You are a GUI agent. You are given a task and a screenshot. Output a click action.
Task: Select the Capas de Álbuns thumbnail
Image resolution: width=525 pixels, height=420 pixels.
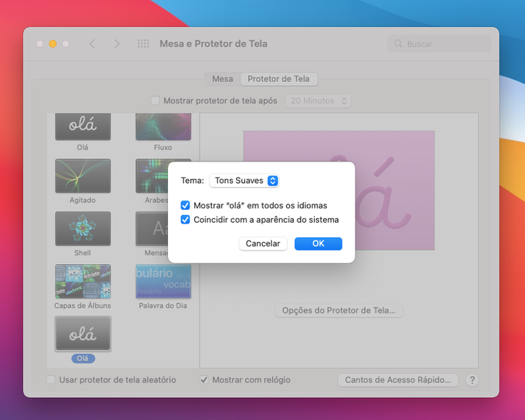(x=83, y=282)
